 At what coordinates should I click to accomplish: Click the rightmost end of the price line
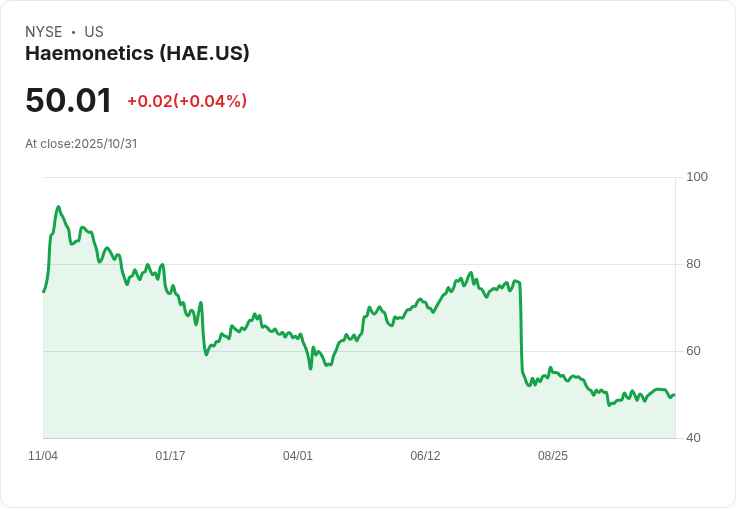[674, 395]
